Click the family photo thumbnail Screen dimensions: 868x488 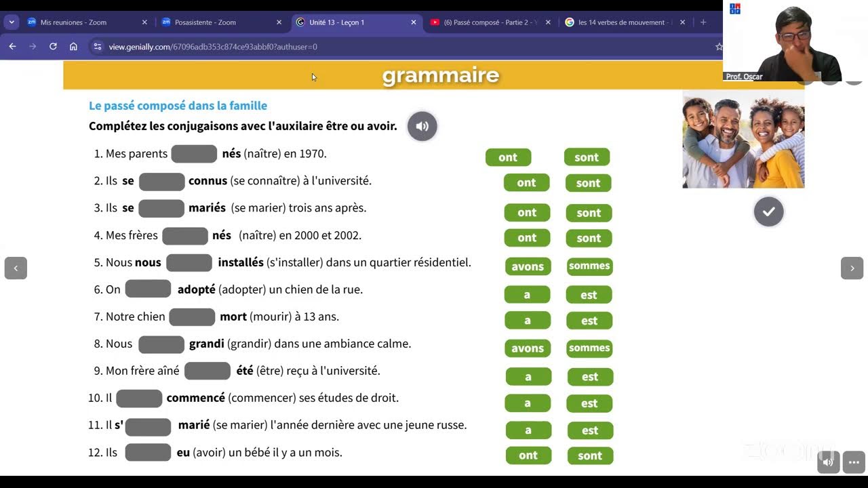(x=743, y=140)
